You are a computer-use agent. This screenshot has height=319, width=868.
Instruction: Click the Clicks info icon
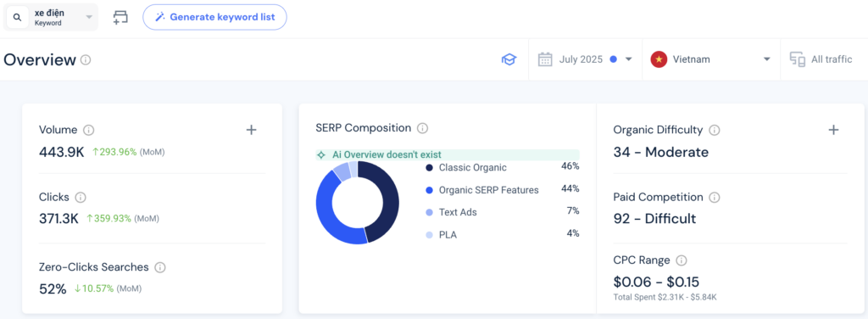click(x=81, y=197)
